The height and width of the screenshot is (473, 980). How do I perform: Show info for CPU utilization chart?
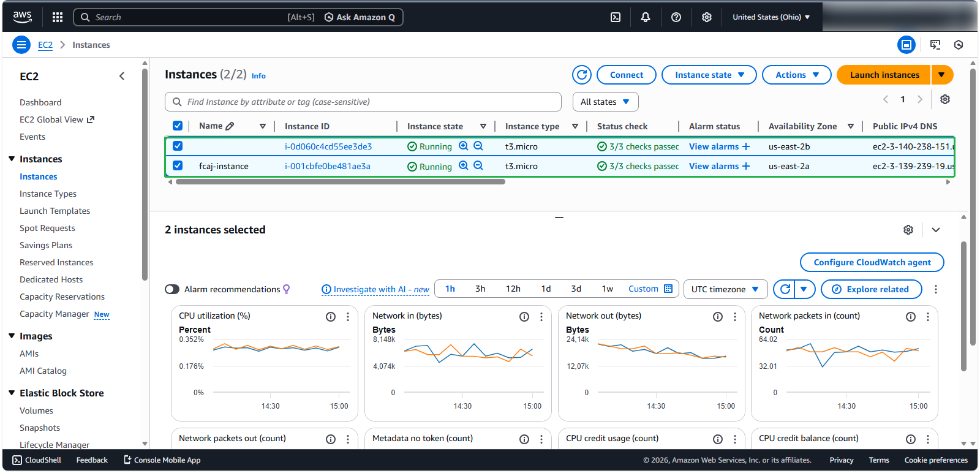[331, 317]
